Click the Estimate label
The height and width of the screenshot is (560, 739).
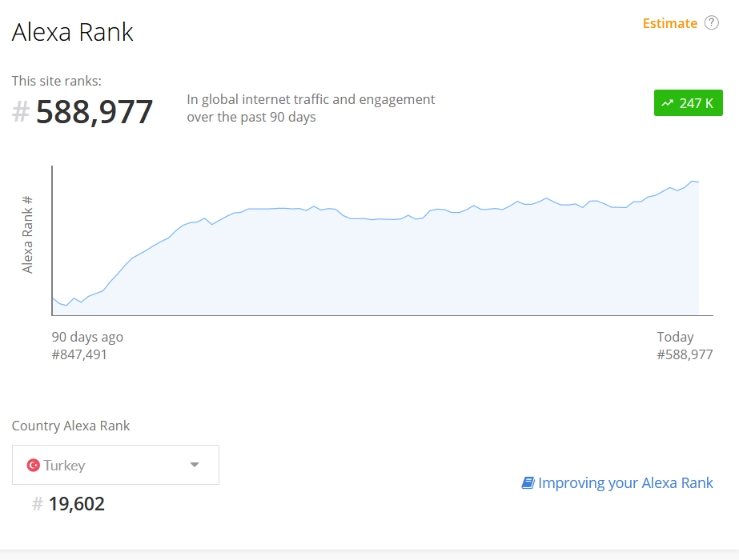point(669,23)
